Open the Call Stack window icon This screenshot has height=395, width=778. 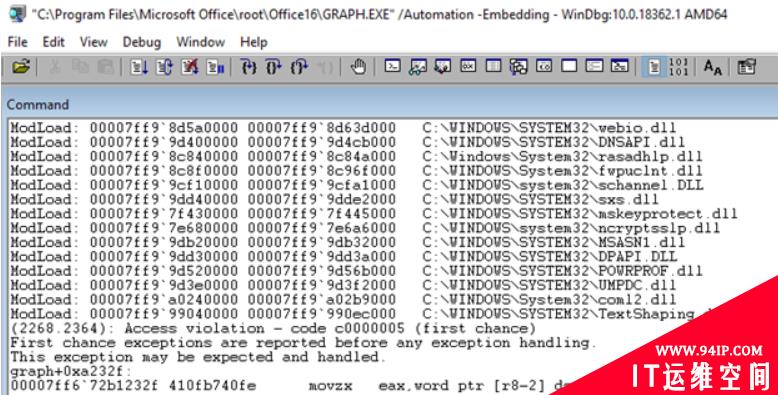tap(519, 66)
